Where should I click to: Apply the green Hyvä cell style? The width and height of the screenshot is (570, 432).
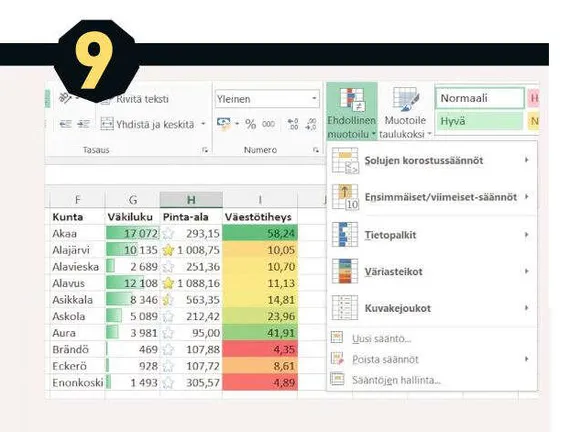480,121
